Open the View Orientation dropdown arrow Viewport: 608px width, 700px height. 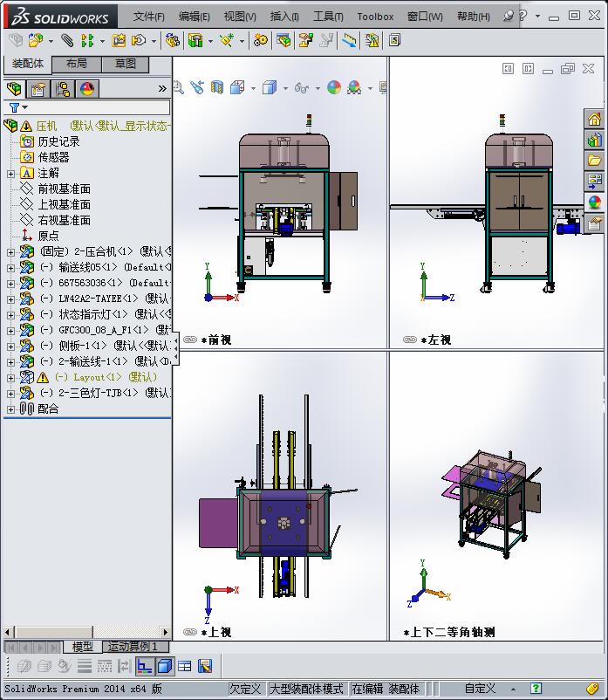tap(253, 88)
